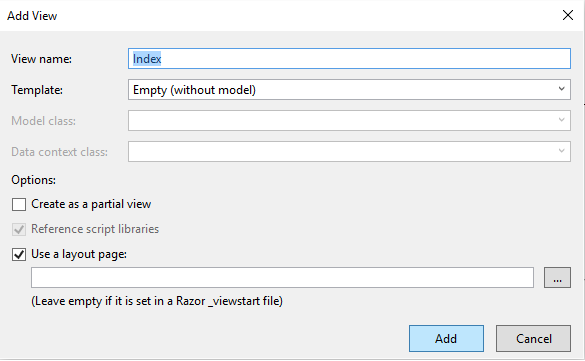585x361 pixels.
Task: Click the browse ellipsis button for layout page
Action: coord(557,277)
